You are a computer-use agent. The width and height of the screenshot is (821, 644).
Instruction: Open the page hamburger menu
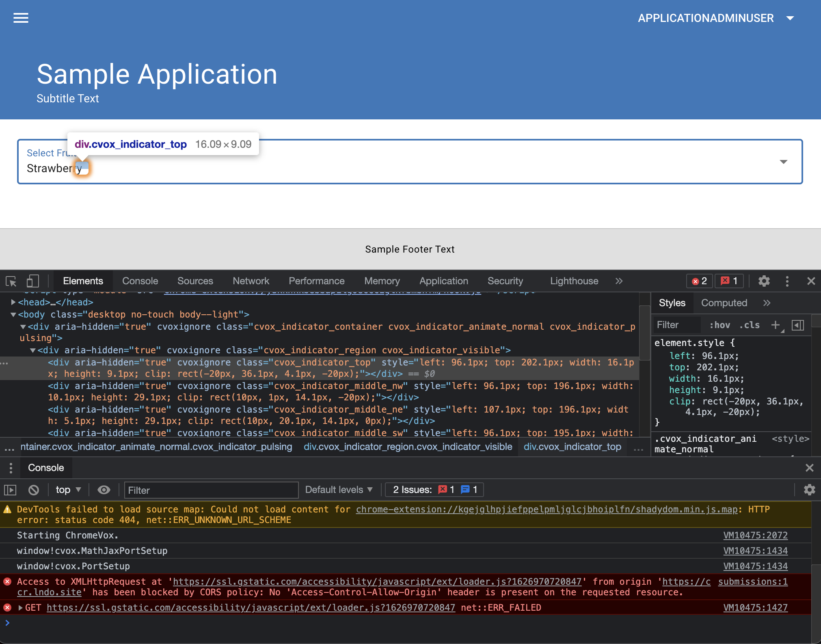coord(21,17)
